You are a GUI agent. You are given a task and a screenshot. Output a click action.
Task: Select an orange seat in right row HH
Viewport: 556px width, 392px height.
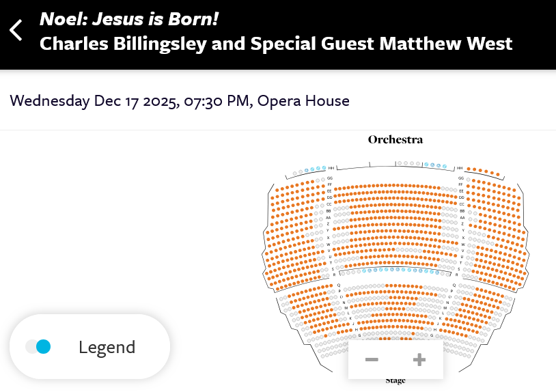(x=480, y=171)
